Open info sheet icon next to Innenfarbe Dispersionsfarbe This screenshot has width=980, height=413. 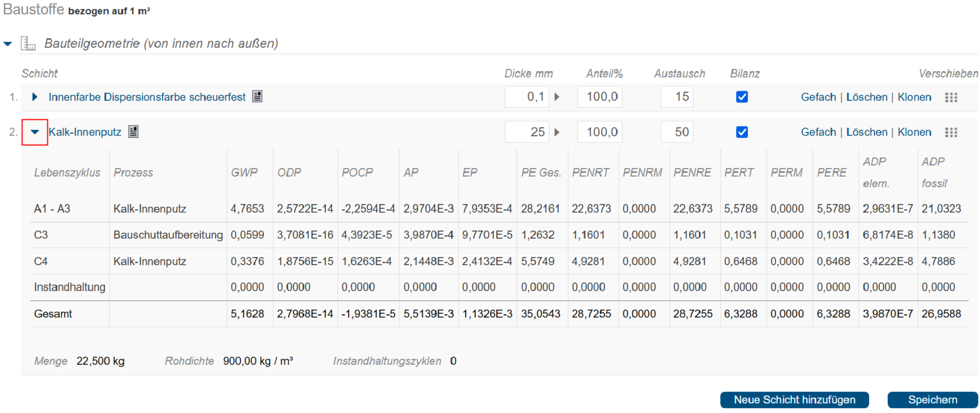(258, 97)
